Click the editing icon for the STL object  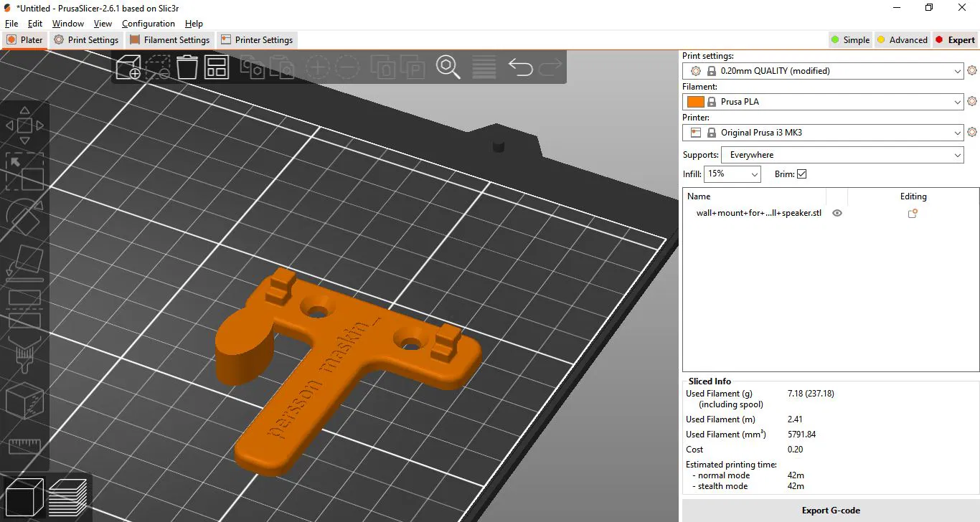(913, 213)
